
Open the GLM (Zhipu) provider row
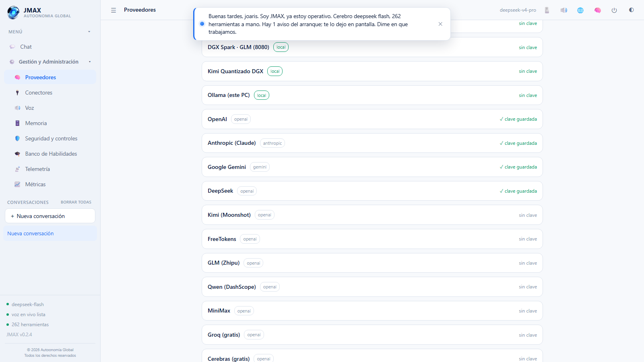(x=372, y=263)
